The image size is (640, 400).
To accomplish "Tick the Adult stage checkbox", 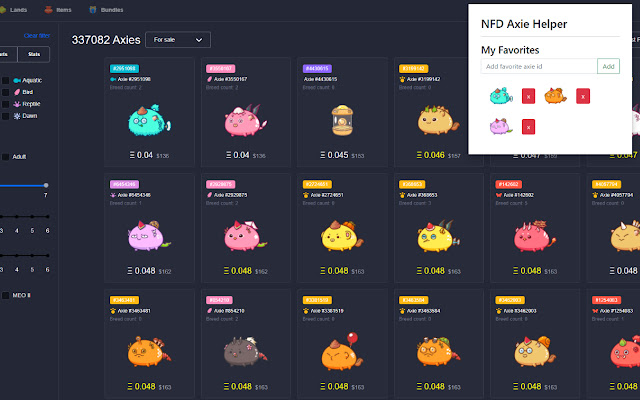I will (6, 157).
